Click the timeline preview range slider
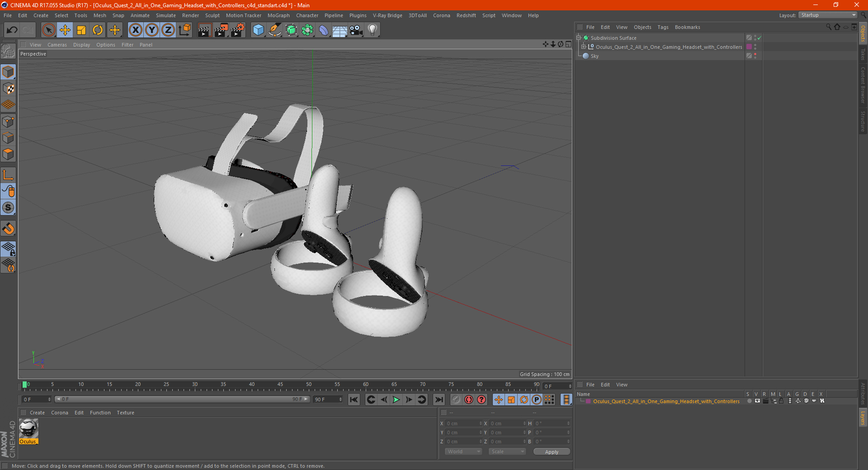 182,399
